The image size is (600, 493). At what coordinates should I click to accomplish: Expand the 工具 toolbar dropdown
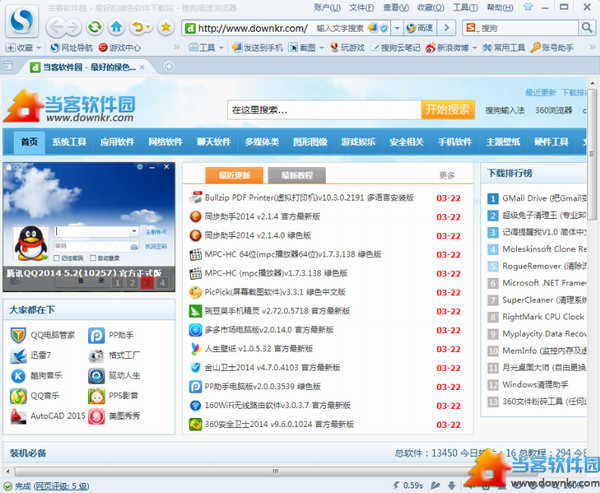(x=221, y=48)
